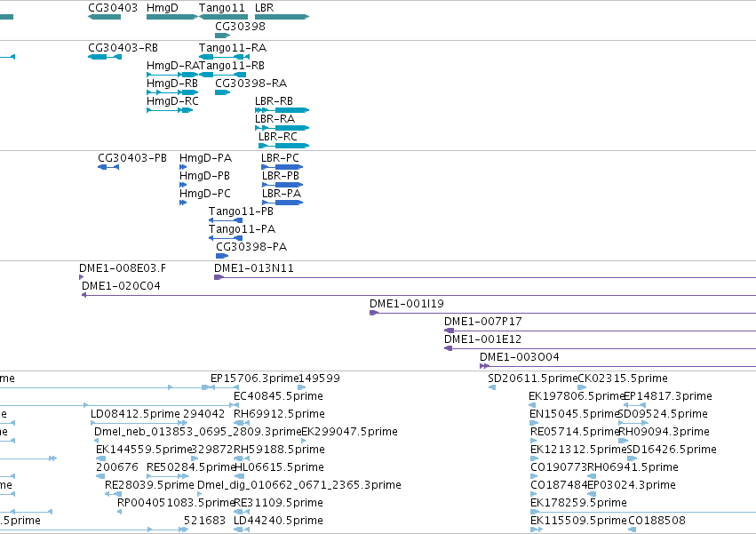Select the EST feature labeled 200676
Screen dimensions: 756x534
tap(100, 476)
